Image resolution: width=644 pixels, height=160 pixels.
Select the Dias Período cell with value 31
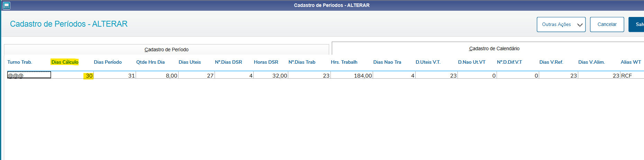pyautogui.click(x=115, y=75)
